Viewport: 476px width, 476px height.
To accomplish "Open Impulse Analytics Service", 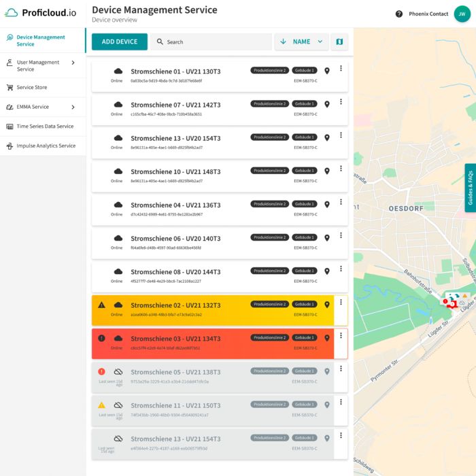I will [43, 146].
